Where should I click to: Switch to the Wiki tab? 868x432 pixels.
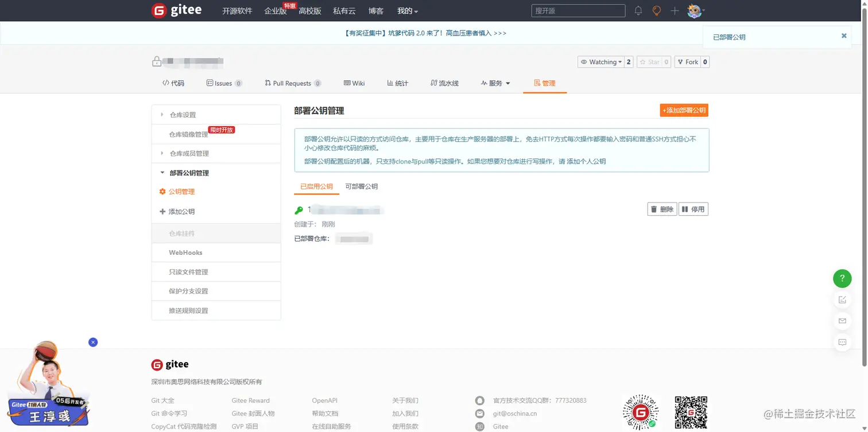coord(354,83)
